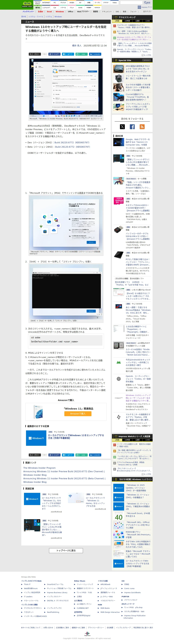Click the orange Amazonで購入 button
The image size is (174, 644).
point(78,413)
